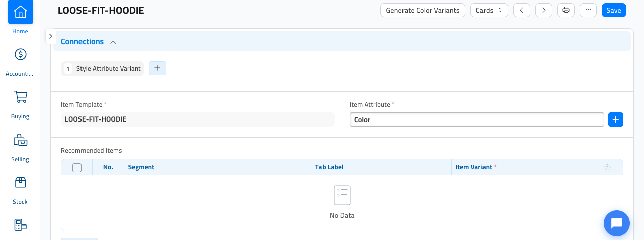Add a new Style Attribute Variant connection

(x=157, y=68)
